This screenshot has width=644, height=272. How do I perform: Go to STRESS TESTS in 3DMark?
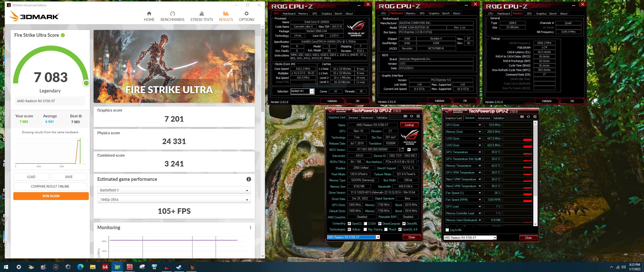click(202, 16)
